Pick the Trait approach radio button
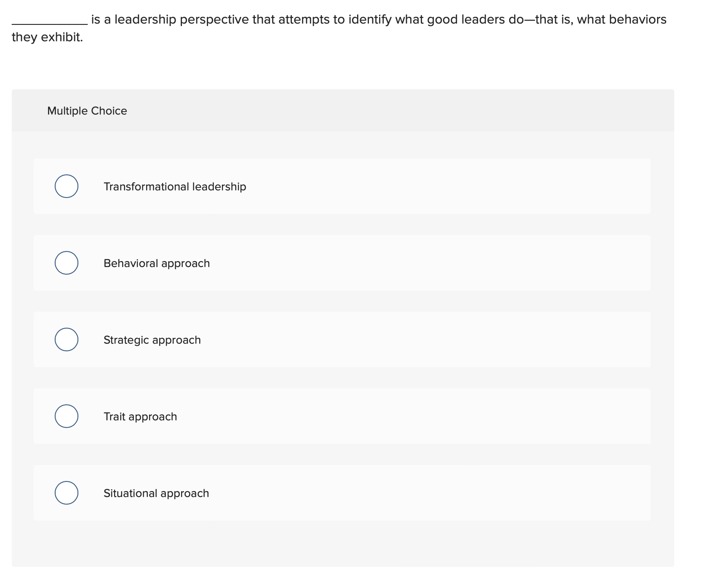The width and height of the screenshot is (705, 588). point(67,416)
